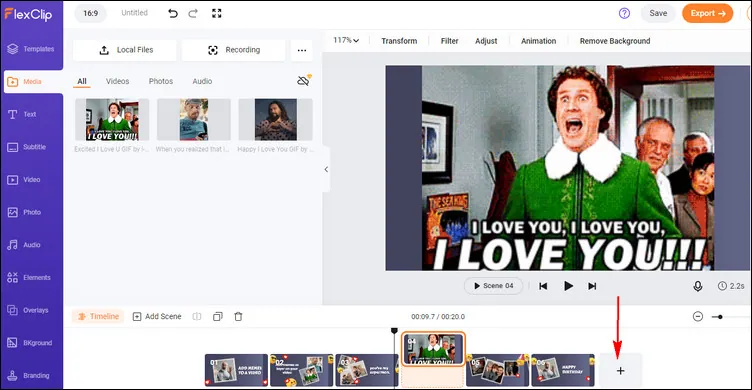Add a new scene with plus button
This screenshot has width=752, height=390.
pyautogui.click(x=620, y=370)
